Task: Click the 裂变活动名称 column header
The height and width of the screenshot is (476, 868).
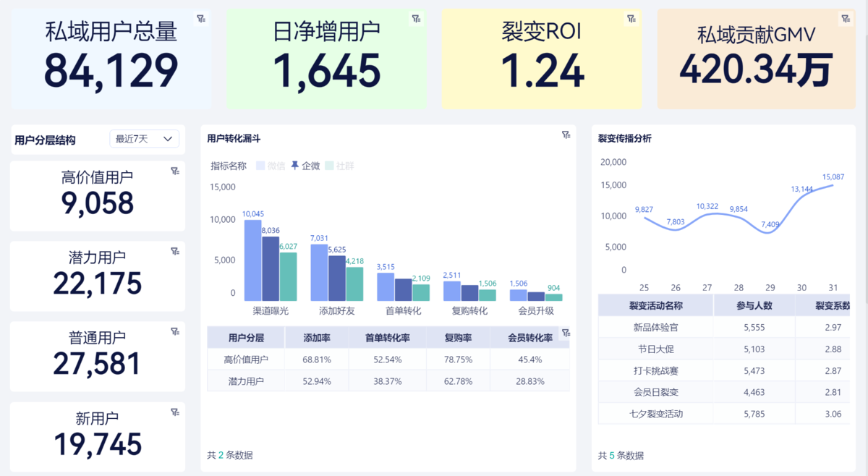Action: 656,306
